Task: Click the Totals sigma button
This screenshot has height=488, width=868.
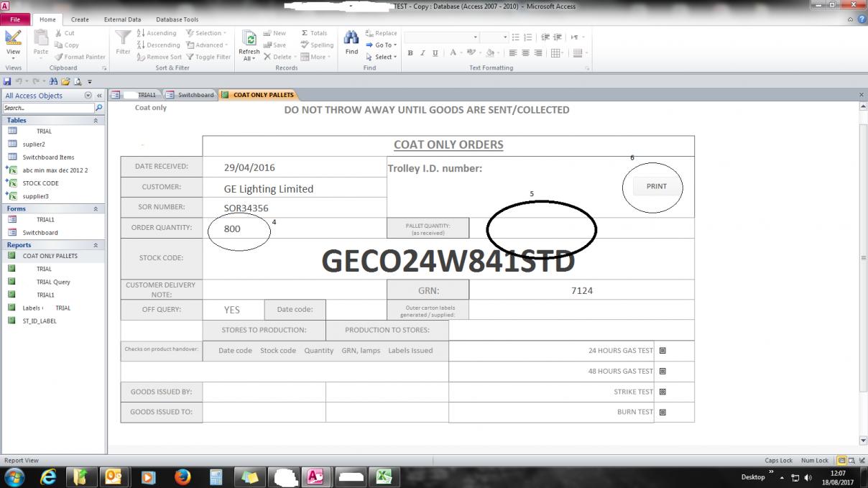Action: (314, 33)
